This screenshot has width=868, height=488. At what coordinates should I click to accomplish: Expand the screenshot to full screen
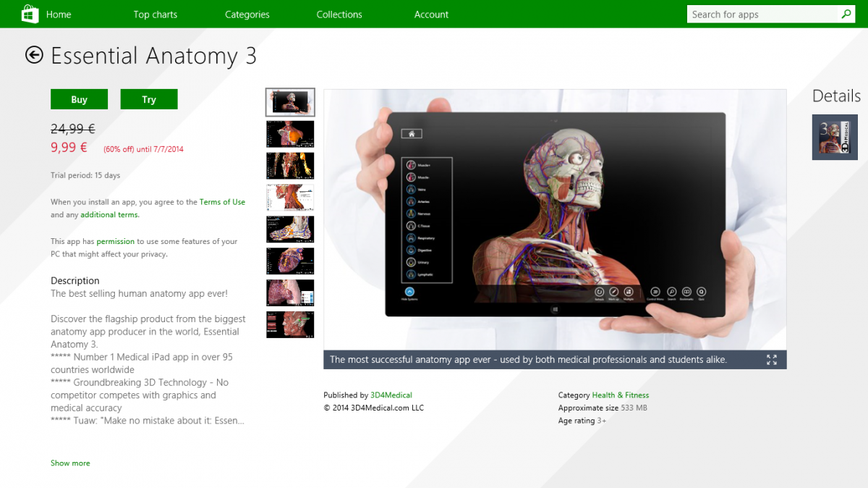[772, 359]
